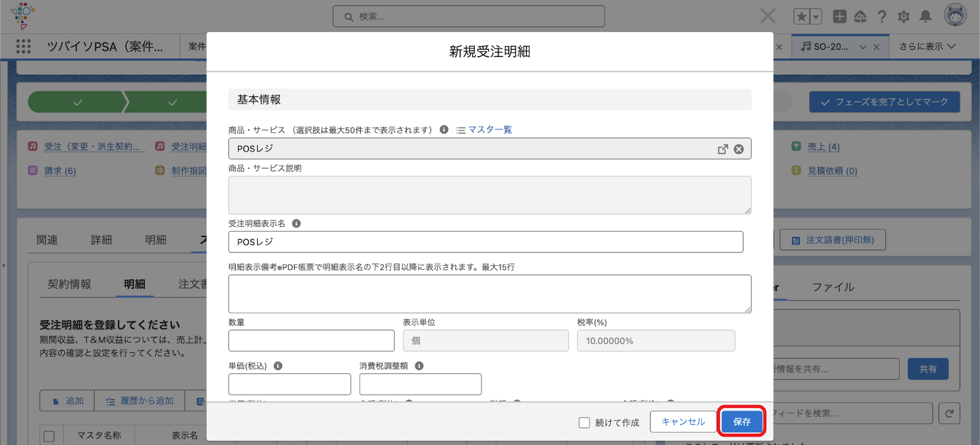Switch to the upper 明細 tab
Viewport: 980px width, 445px height.
point(156,240)
